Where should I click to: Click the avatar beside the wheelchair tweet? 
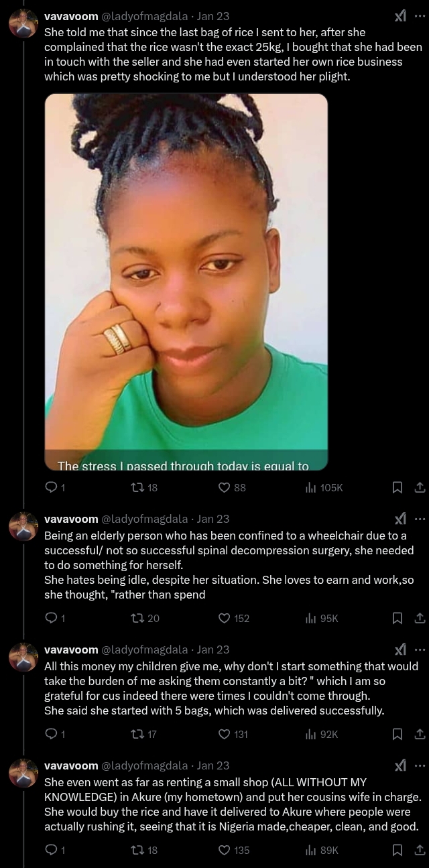coord(23,526)
